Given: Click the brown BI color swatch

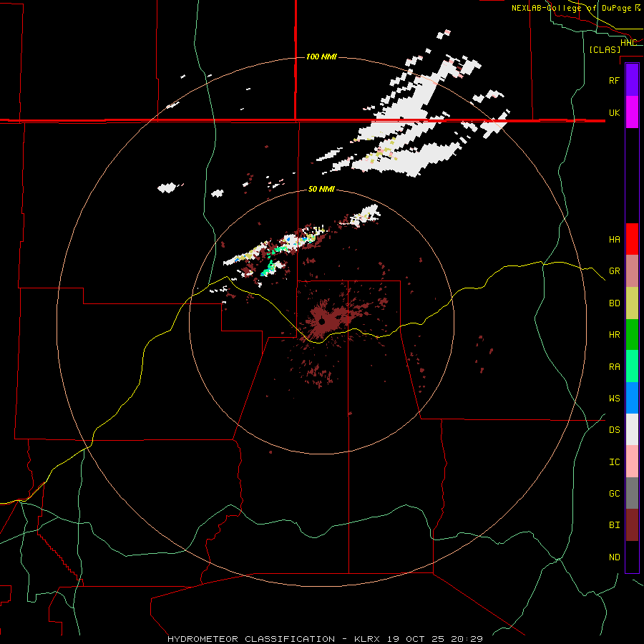Looking at the screenshot, I should tap(632, 525).
